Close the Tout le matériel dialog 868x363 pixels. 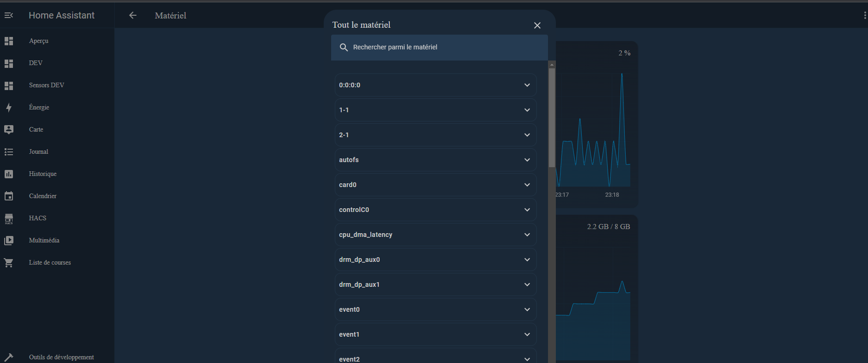(537, 25)
